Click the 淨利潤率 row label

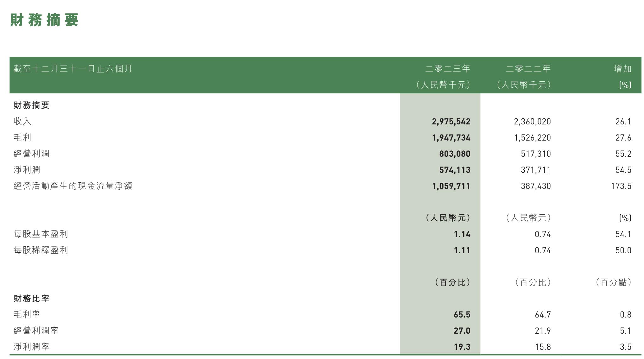tap(31, 347)
